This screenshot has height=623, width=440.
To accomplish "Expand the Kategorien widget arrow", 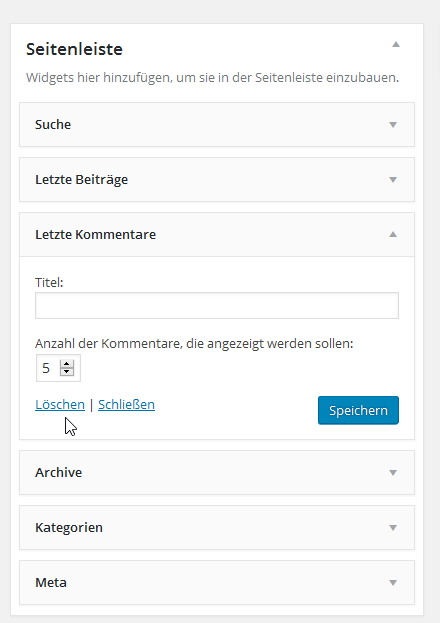I will tap(393, 528).
